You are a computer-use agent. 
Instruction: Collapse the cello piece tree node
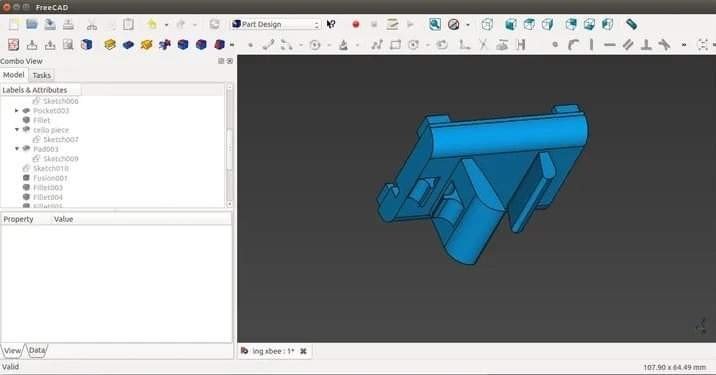click(x=17, y=130)
